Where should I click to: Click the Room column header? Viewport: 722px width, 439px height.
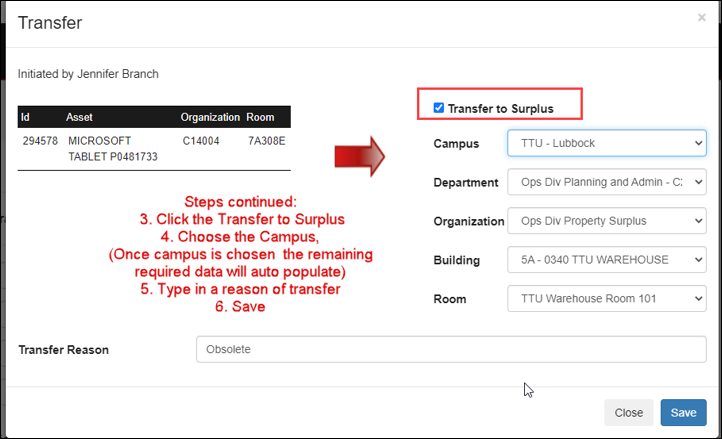coord(260,117)
